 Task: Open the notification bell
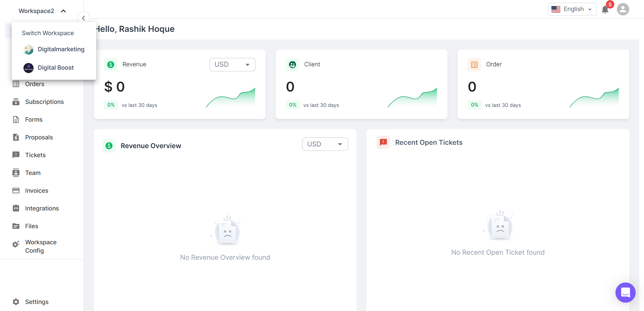[x=605, y=9]
